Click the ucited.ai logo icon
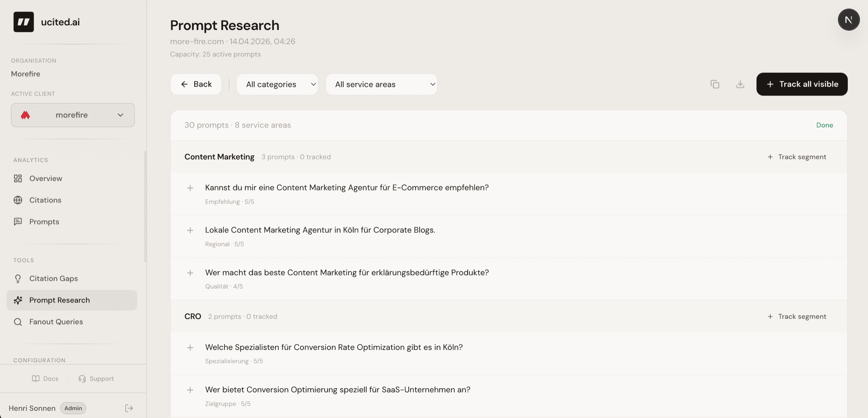Image resolution: width=868 pixels, height=418 pixels. click(x=24, y=22)
